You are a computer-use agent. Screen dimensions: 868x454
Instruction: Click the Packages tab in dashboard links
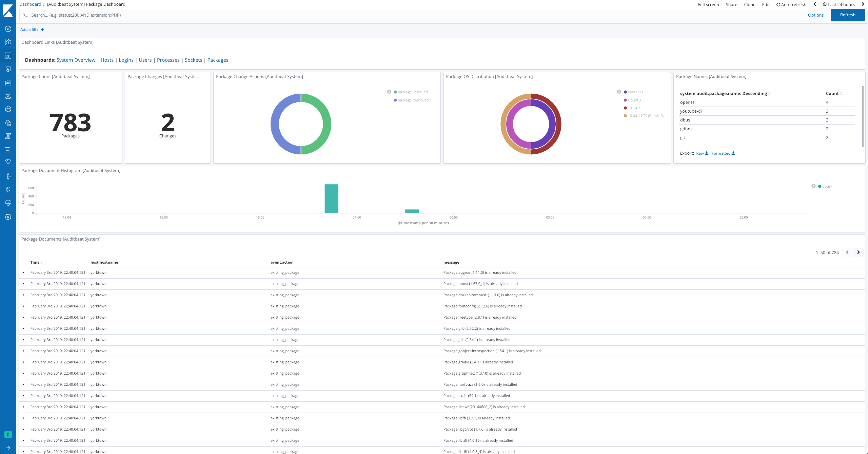tap(218, 60)
